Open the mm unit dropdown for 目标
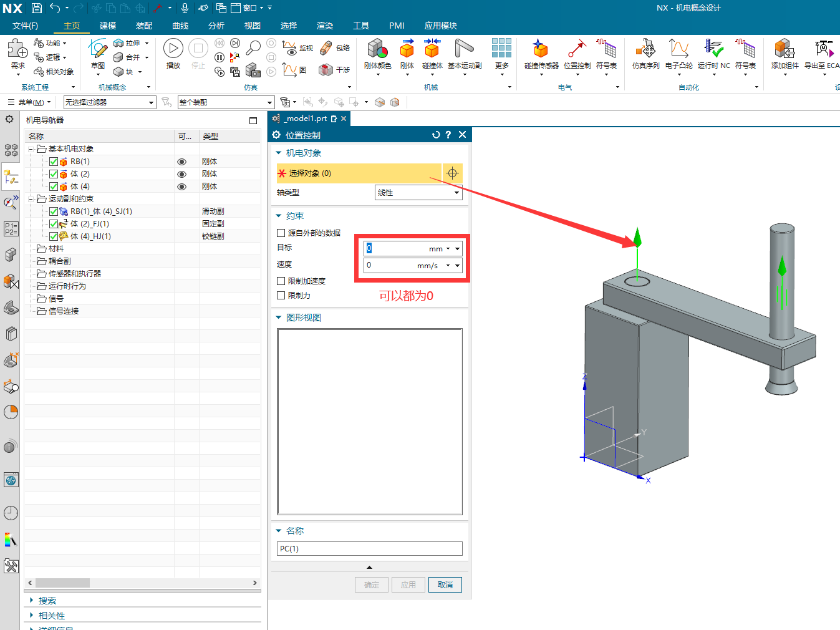The height and width of the screenshot is (630, 840). [x=448, y=249]
